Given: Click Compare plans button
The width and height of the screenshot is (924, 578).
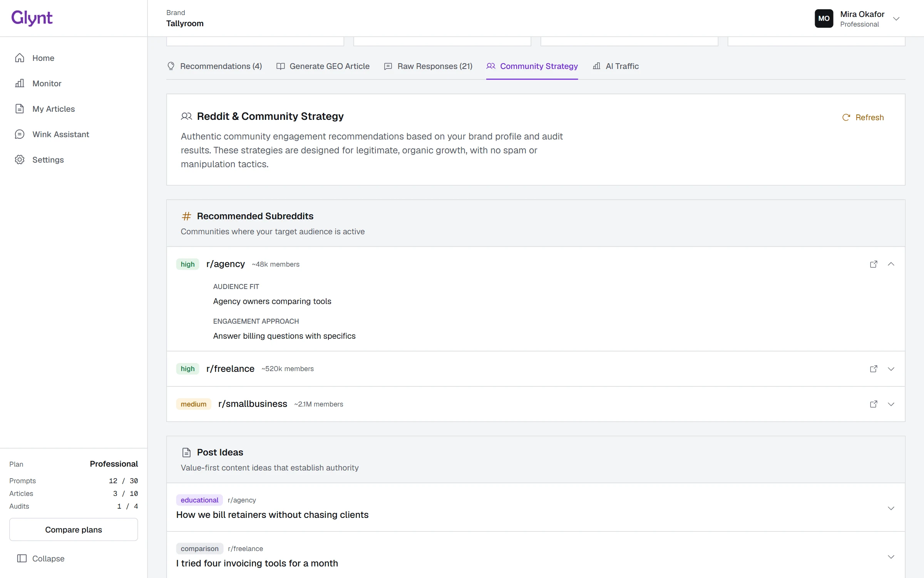Looking at the screenshot, I should point(74,529).
